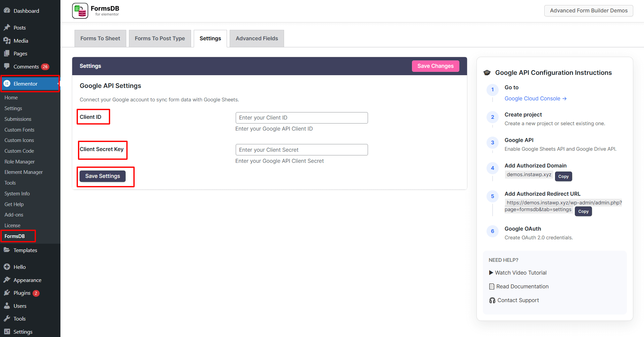644x337 pixels.
Task: Click the Users person icon
Action: tap(7, 306)
